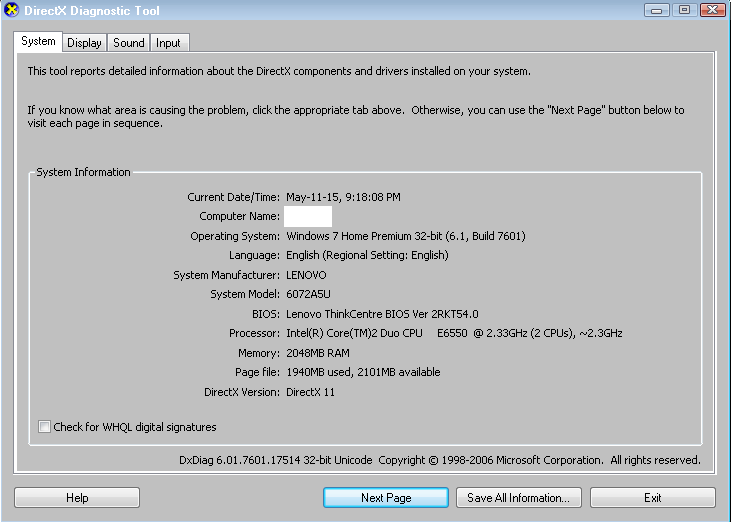The height and width of the screenshot is (522, 731).
Task: Click the System Information group label
Action: click(83, 172)
